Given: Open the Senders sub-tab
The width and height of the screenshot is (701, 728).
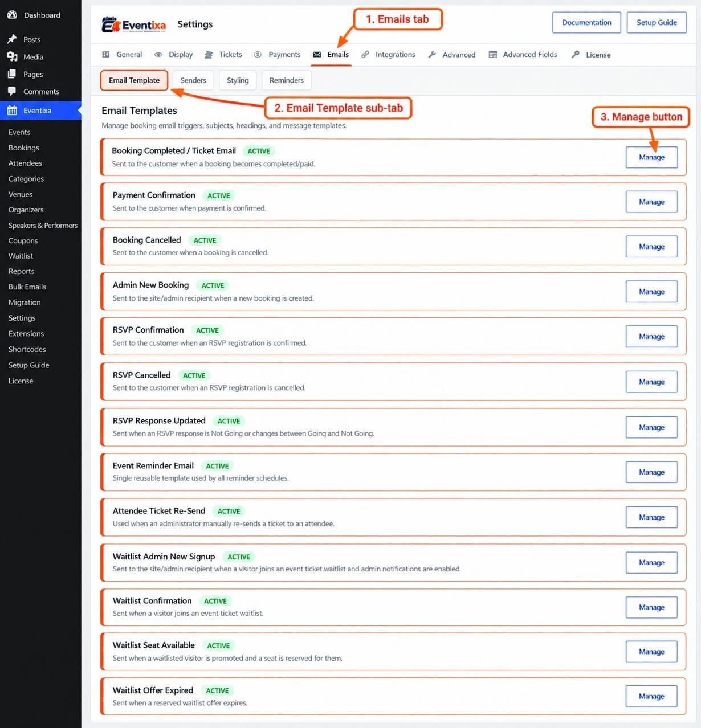Looking at the screenshot, I should pyautogui.click(x=193, y=80).
